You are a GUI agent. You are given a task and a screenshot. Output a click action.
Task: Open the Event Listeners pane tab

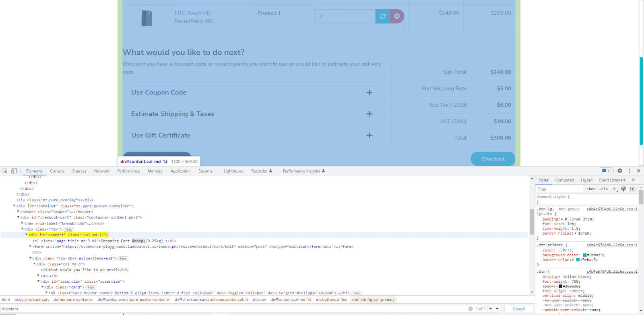(612, 180)
